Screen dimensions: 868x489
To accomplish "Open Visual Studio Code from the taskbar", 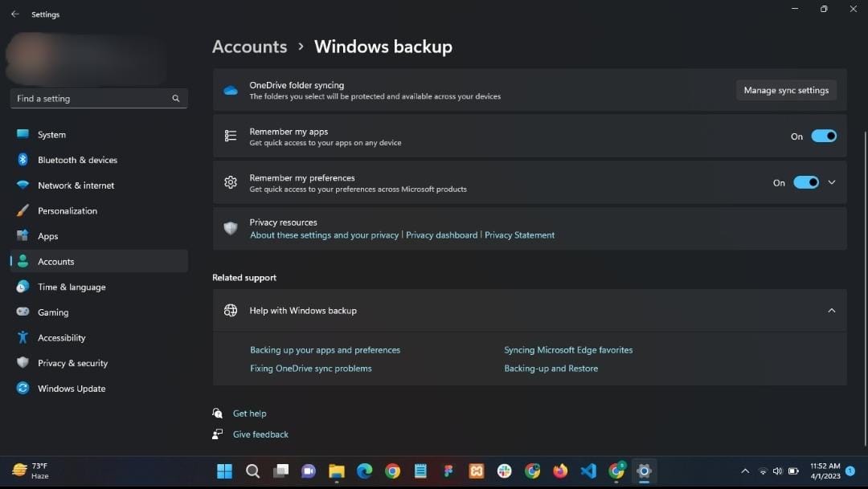I will point(588,471).
